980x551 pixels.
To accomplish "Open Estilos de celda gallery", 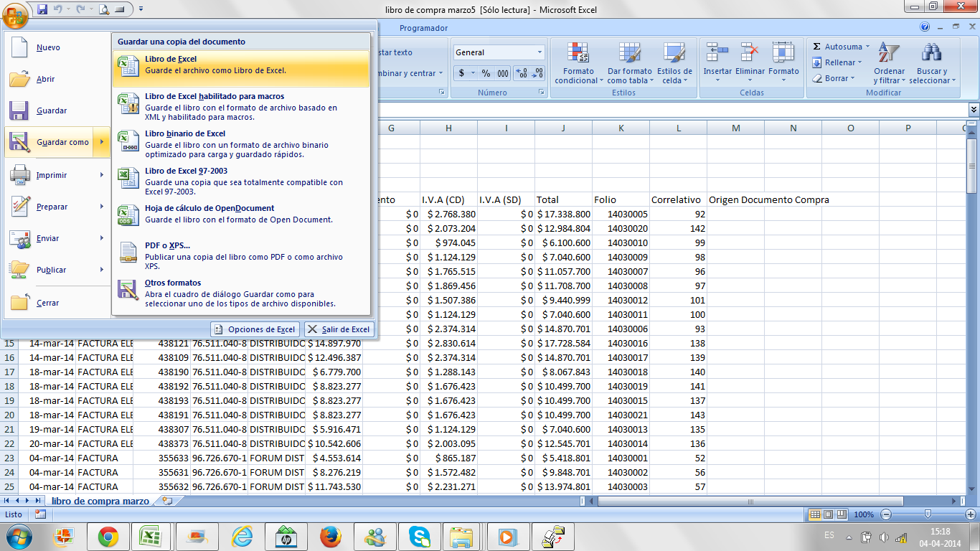I will pyautogui.click(x=674, y=63).
